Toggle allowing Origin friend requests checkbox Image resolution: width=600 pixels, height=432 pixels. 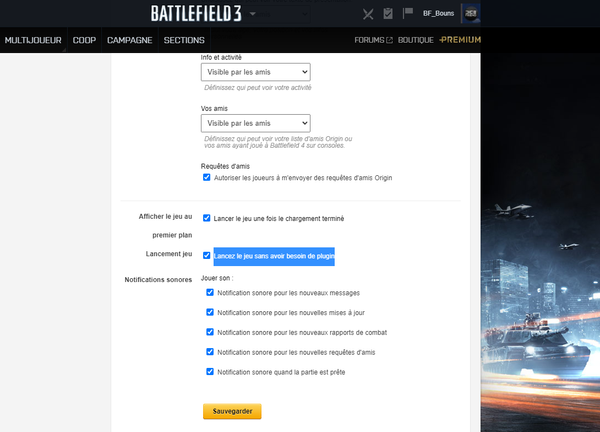(207, 177)
